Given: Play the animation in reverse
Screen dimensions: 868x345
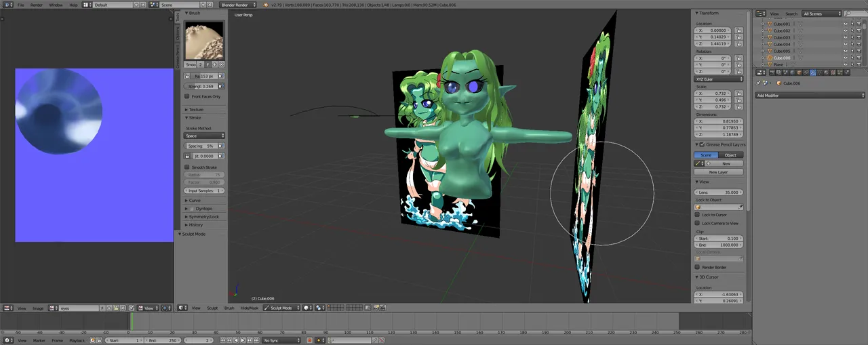Looking at the screenshot, I should coord(236,340).
